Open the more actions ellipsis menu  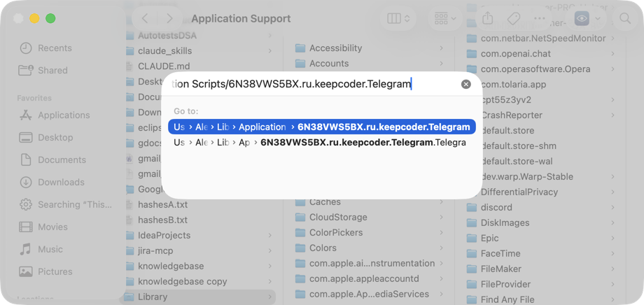pyautogui.click(x=539, y=18)
